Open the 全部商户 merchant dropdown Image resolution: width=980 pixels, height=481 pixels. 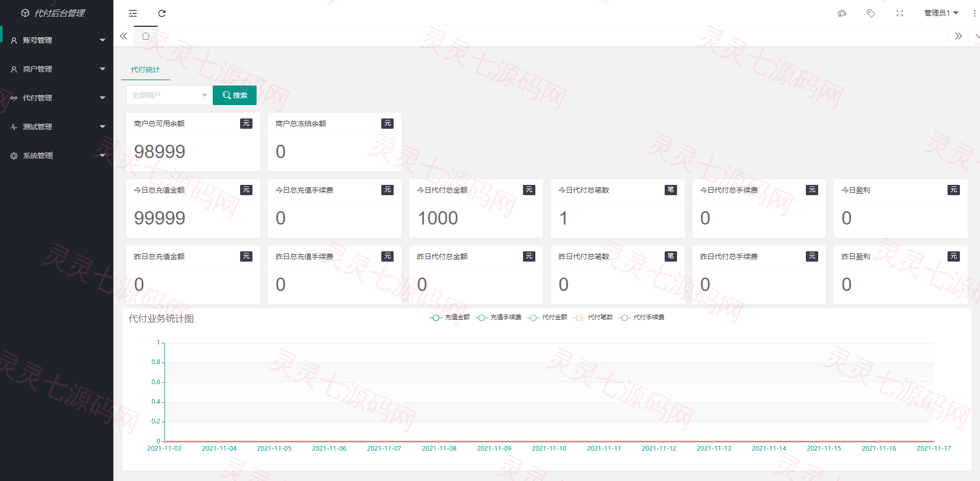169,95
